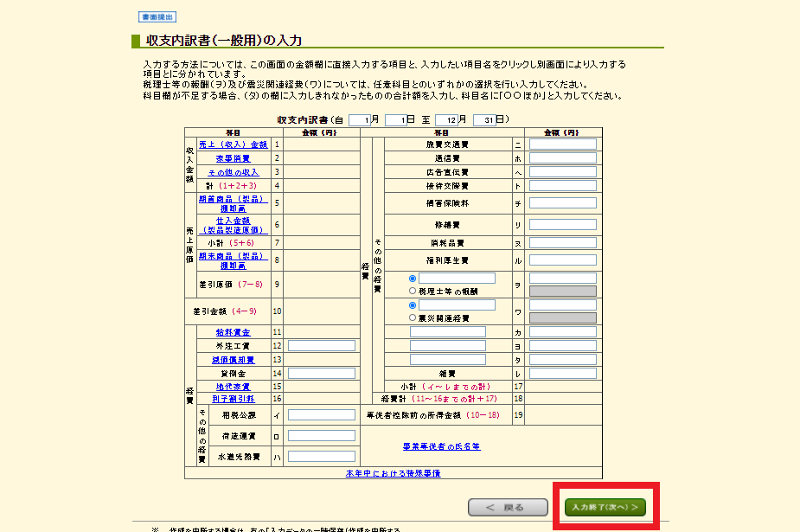800x532 pixels.
Task: Click the custom item name field in row ワ
Action: [458, 305]
